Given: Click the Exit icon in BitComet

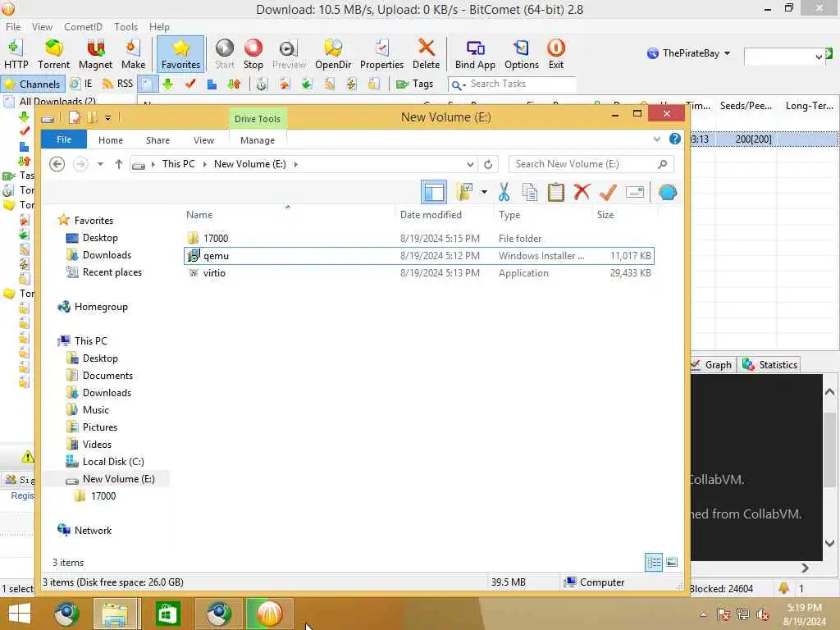Looking at the screenshot, I should click(x=555, y=54).
